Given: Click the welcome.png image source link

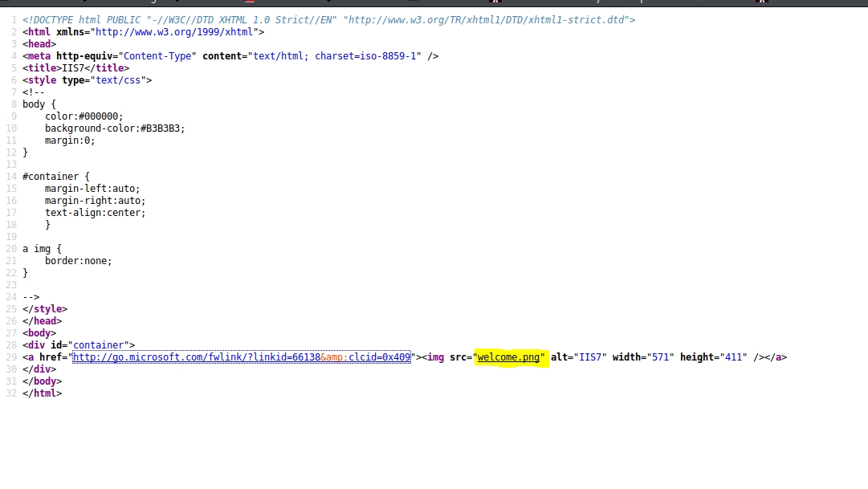Looking at the screenshot, I should tap(510, 357).
